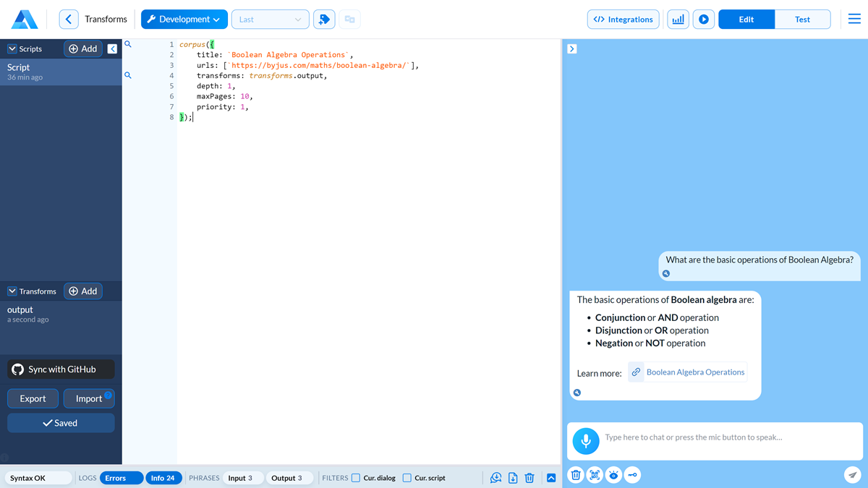Click the key icon in the chat toolbar
The height and width of the screenshot is (488, 868).
pos(632,475)
